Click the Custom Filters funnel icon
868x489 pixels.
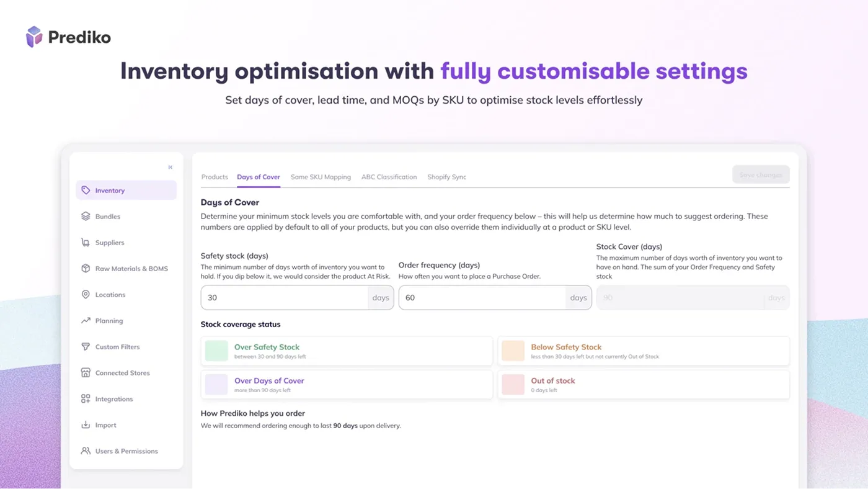pyautogui.click(x=86, y=347)
